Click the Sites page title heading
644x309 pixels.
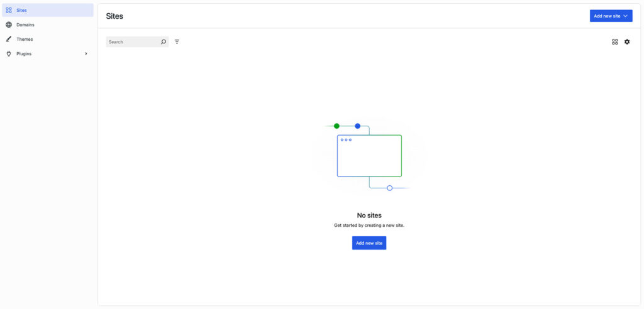coord(114,16)
